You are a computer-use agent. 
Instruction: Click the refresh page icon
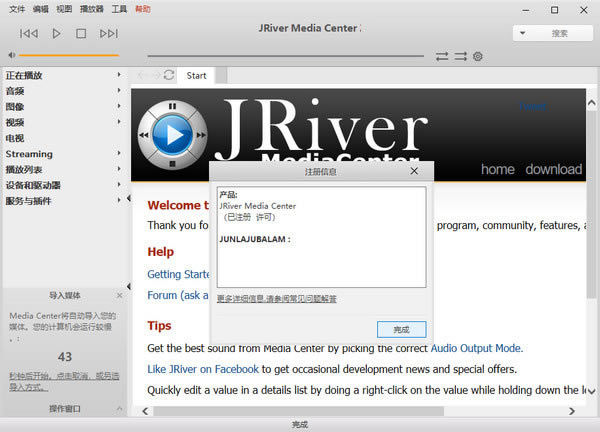click(x=169, y=75)
